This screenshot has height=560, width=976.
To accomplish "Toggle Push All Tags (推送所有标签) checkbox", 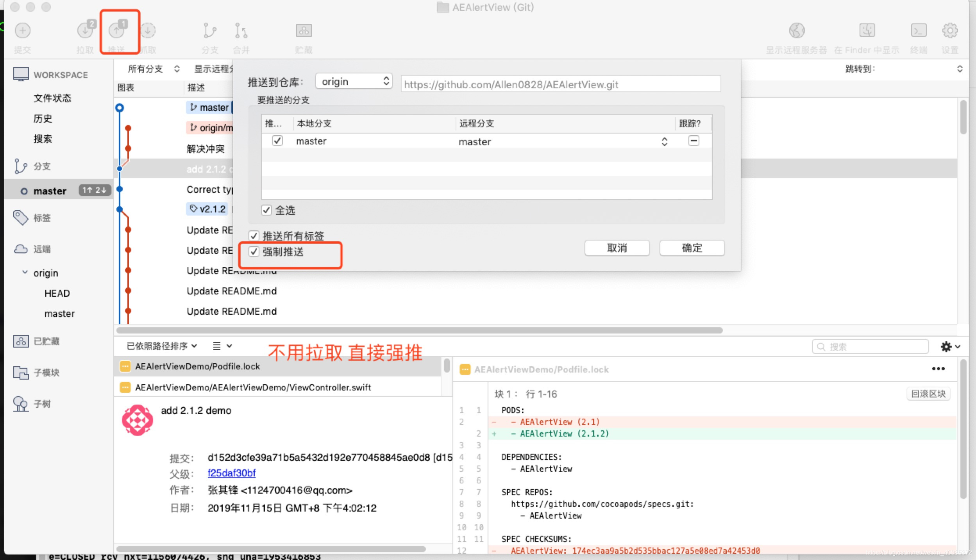I will point(254,236).
